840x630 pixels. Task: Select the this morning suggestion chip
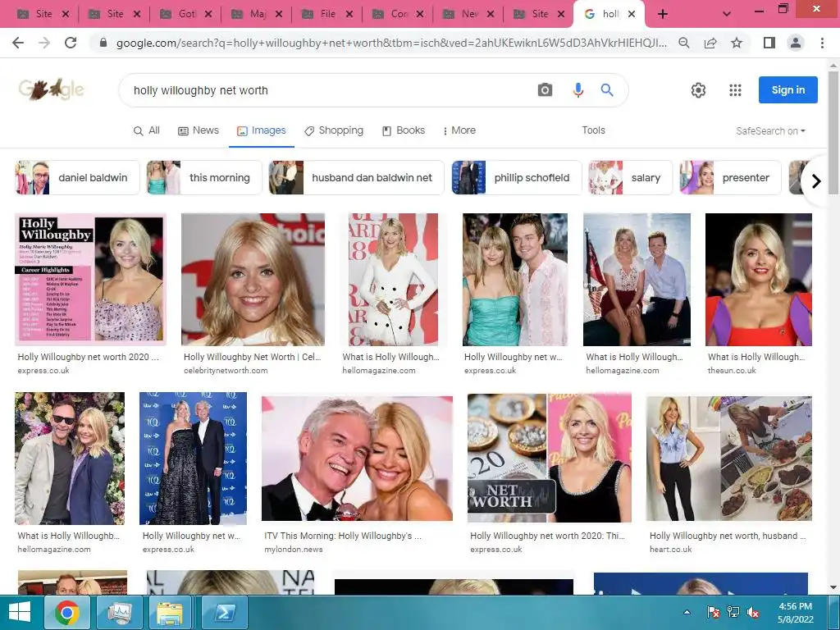point(204,177)
